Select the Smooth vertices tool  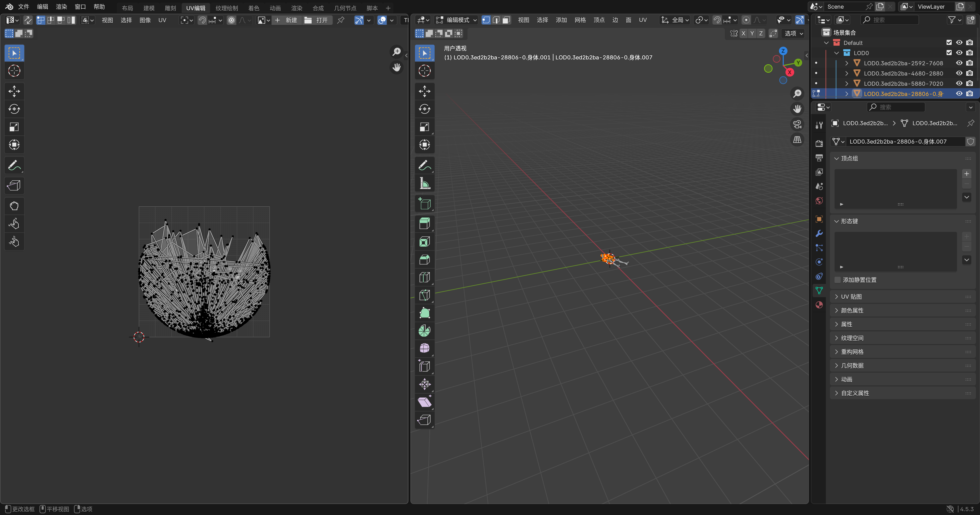click(425, 348)
